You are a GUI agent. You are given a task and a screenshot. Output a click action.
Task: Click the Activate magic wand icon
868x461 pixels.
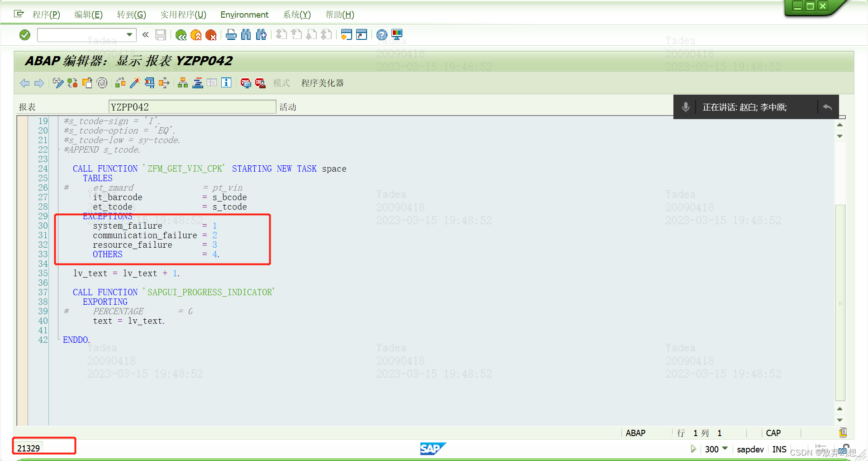pos(135,83)
